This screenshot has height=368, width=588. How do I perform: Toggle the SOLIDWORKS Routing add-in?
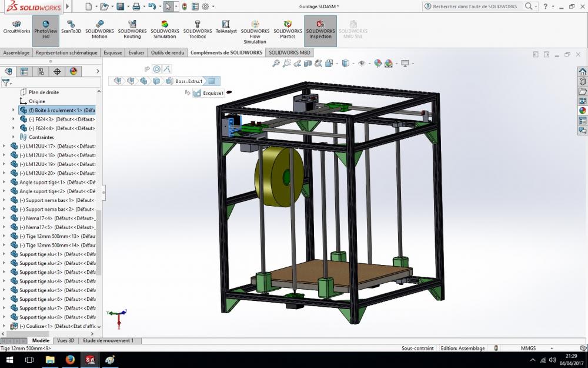(132, 30)
